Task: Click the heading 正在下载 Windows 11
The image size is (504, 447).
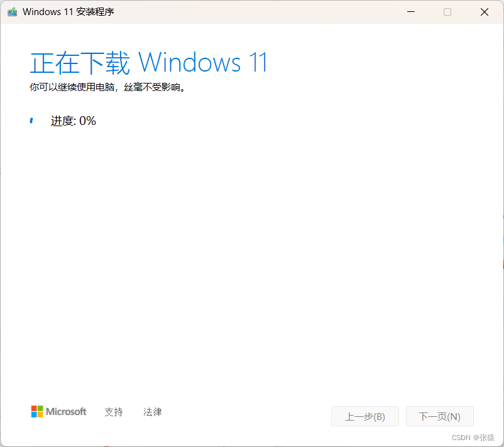Action: coord(148,62)
